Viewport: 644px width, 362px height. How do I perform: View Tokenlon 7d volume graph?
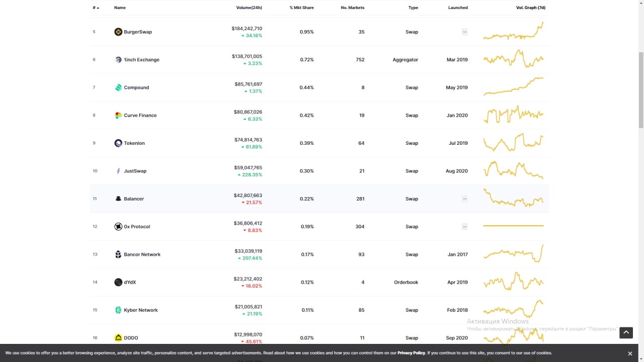coord(513,142)
